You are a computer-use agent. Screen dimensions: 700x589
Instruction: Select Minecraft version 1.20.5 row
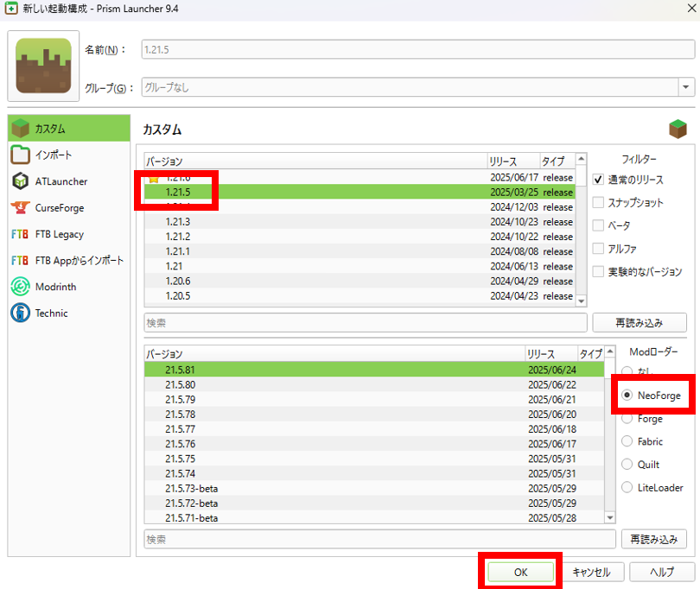[x=360, y=296]
